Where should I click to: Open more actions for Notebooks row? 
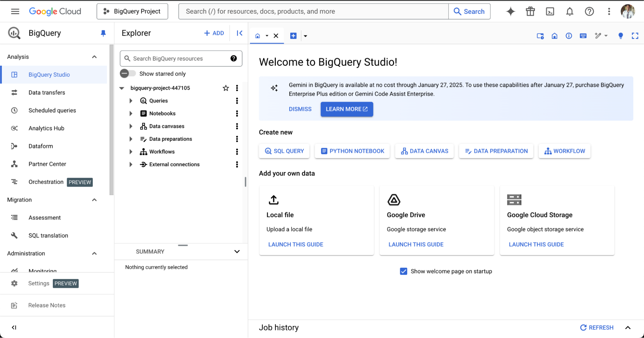237,113
